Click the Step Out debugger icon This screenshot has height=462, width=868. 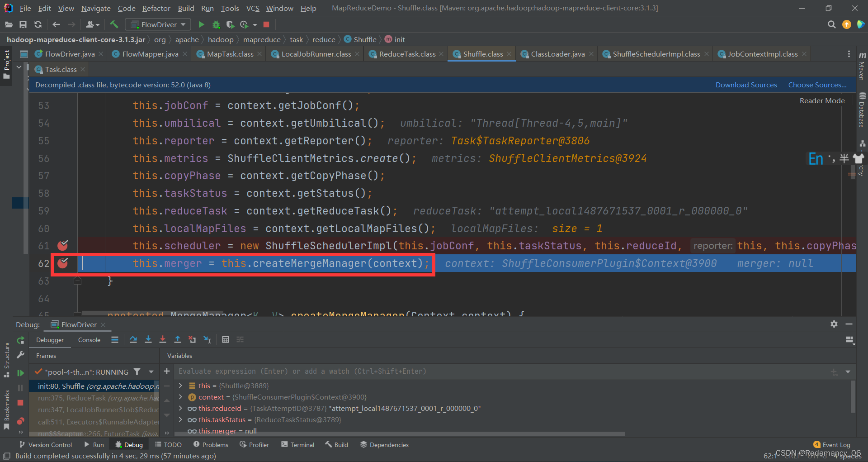pos(178,339)
